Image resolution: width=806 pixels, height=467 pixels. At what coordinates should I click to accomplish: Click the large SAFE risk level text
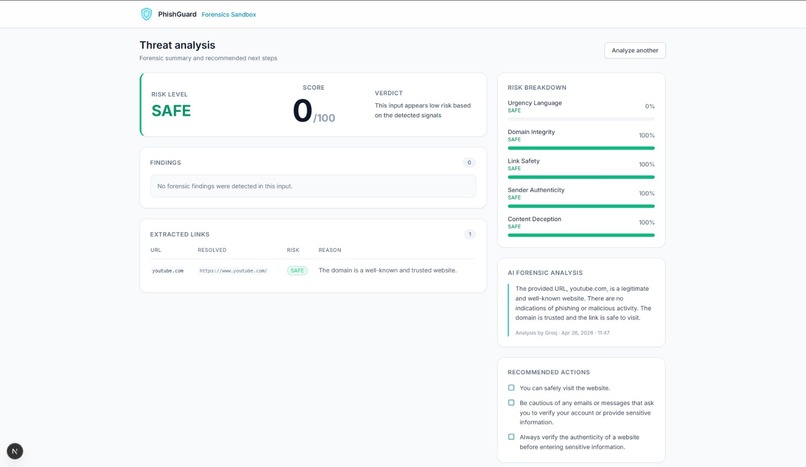point(171,110)
